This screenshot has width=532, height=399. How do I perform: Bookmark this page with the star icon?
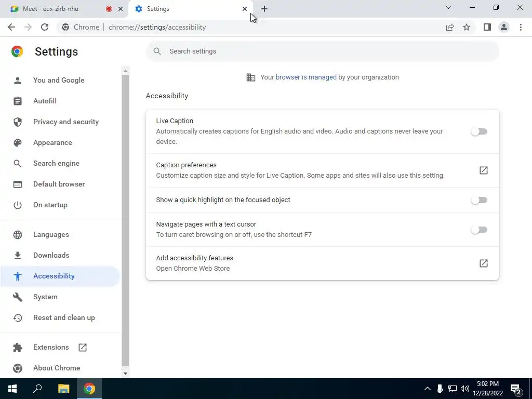467,27
